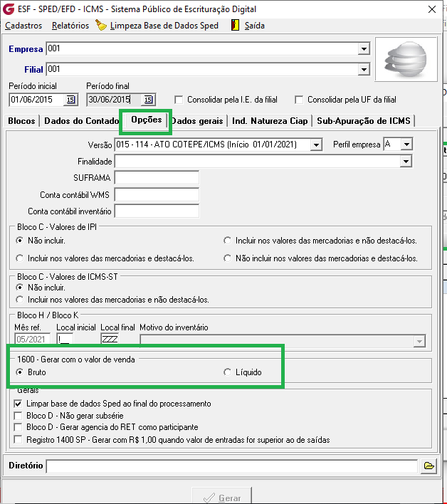447x504 pixels.
Task: Switch to the Blocos tab
Action: 21,121
